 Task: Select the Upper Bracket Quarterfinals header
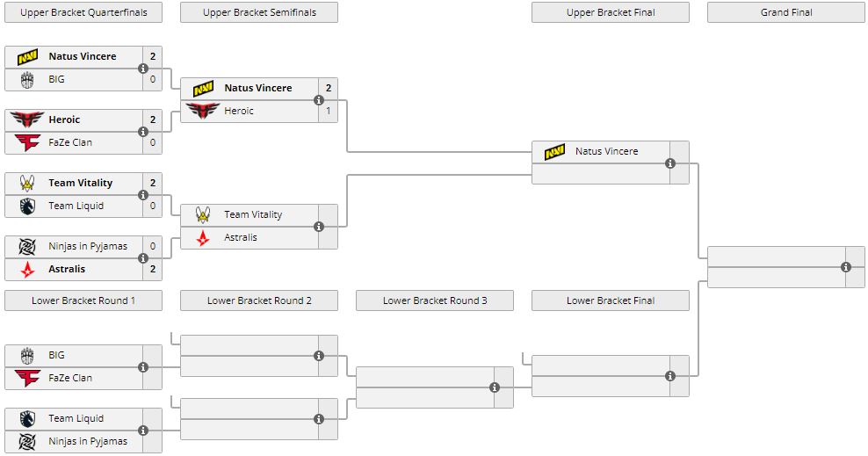tap(83, 12)
